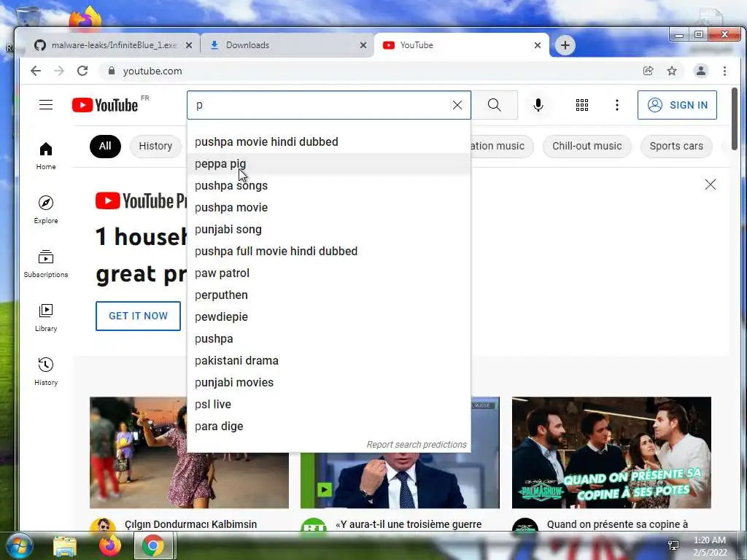This screenshot has height=560, width=747.
Task: Choose suggestion punjabi song
Action: [x=329, y=230]
